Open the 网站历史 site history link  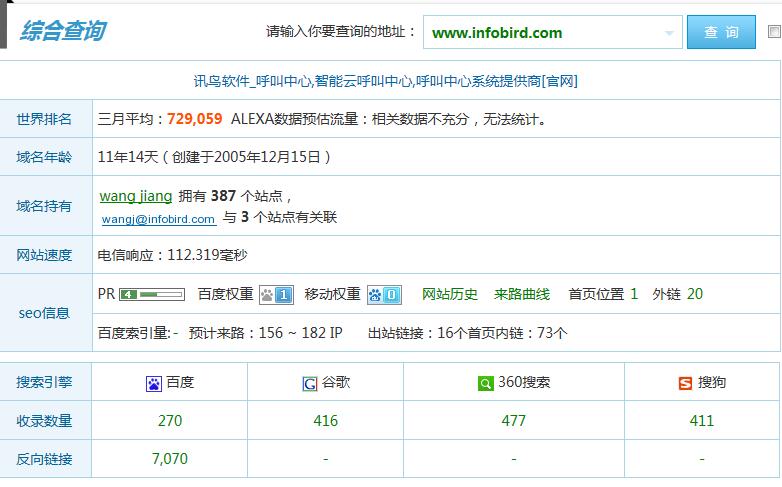[x=450, y=294]
